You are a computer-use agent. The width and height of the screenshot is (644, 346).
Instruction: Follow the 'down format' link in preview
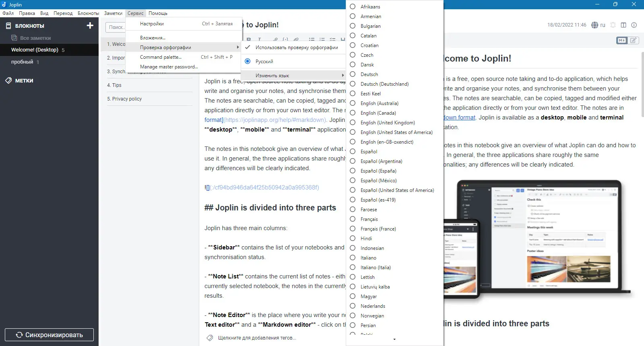[x=459, y=117]
